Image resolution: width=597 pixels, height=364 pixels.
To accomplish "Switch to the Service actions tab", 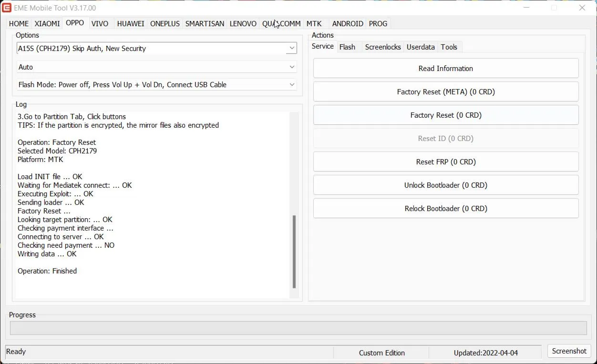I will [323, 46].
